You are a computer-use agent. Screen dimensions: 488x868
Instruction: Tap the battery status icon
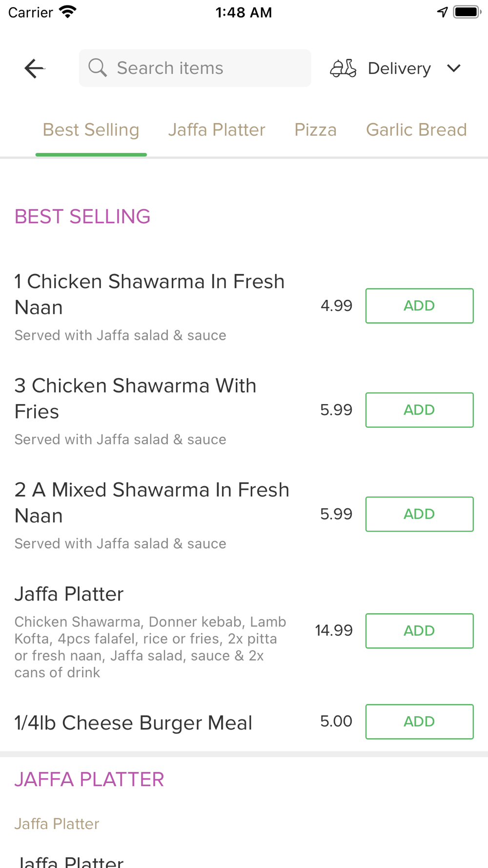[467, 12]
